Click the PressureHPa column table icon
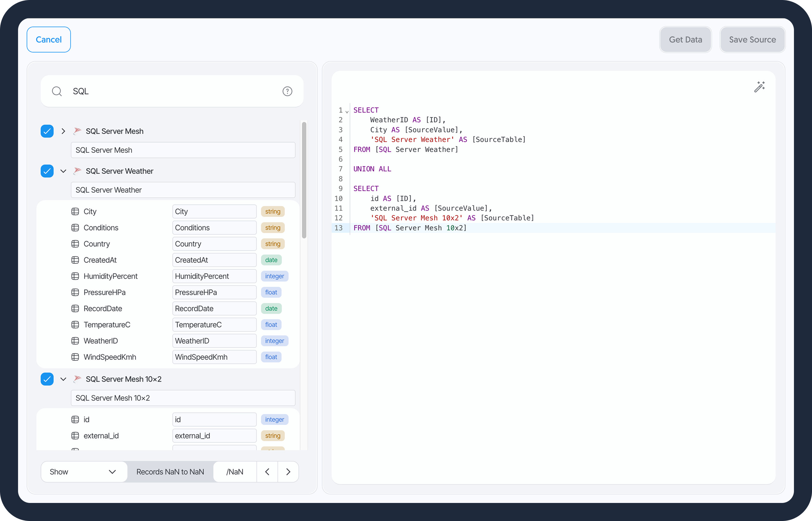Viewport: 812px width, 521px height. click(75, 292)
